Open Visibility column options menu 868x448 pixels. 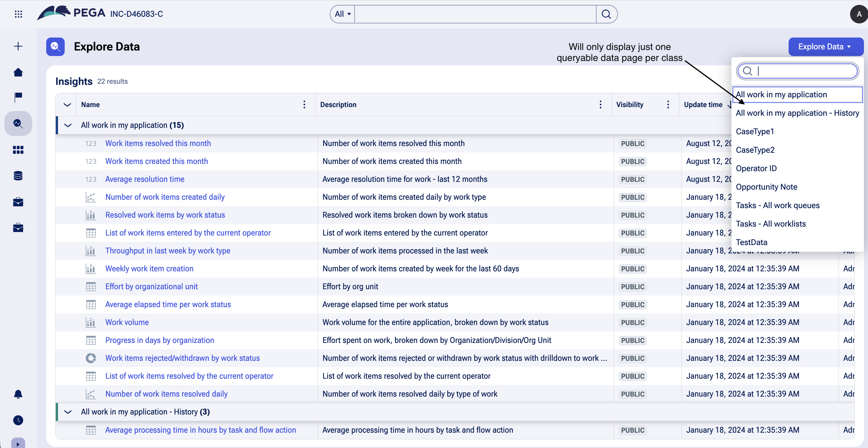point(668,104)
